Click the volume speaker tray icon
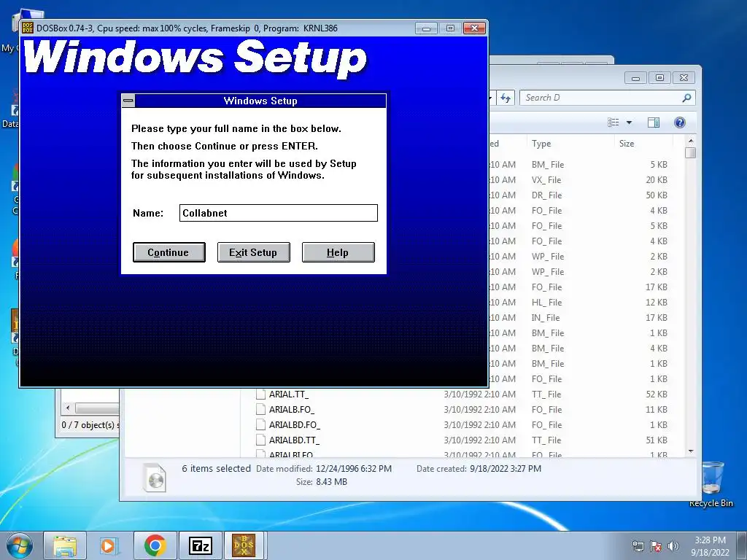Image resolution: width=747 pixels, height=560 pixels. [673, 546]
